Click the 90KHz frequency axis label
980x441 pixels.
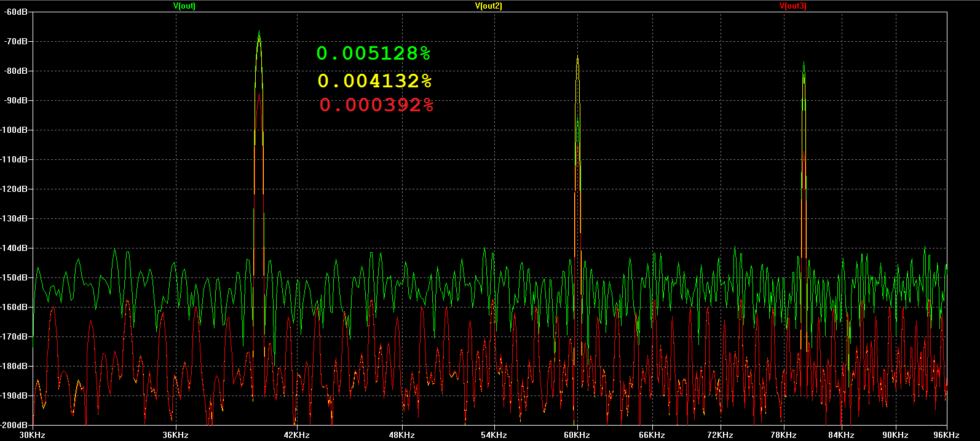(x=896, y=435)
